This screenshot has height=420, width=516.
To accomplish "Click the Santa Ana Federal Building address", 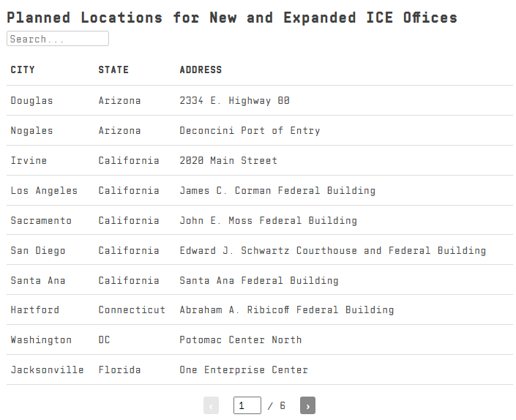I will pyautogui.click(x=259, y=281).
